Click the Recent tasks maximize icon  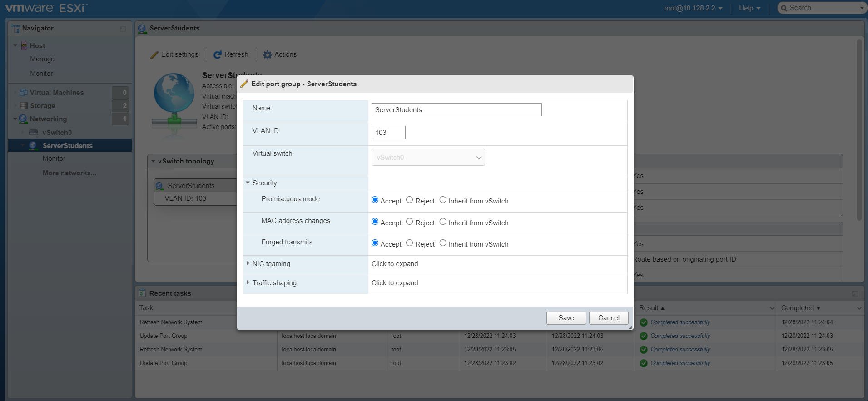tap(855, 294)
